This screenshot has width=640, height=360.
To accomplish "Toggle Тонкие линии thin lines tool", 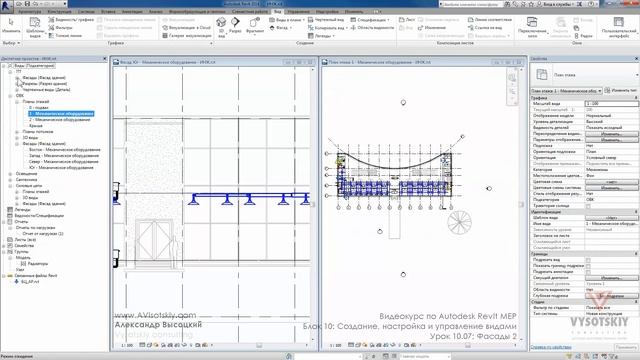I will click(65, 36).
